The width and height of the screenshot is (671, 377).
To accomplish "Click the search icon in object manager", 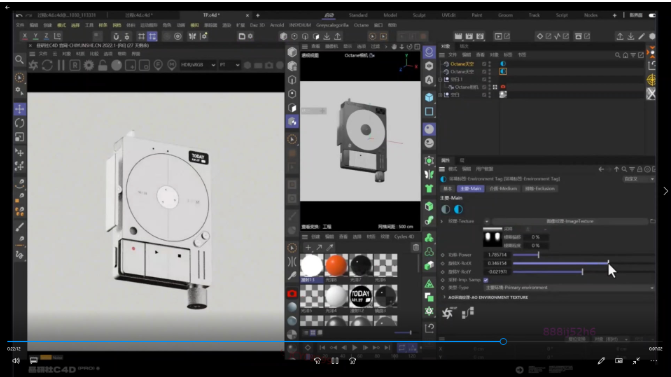I will [x=618, y=55].
